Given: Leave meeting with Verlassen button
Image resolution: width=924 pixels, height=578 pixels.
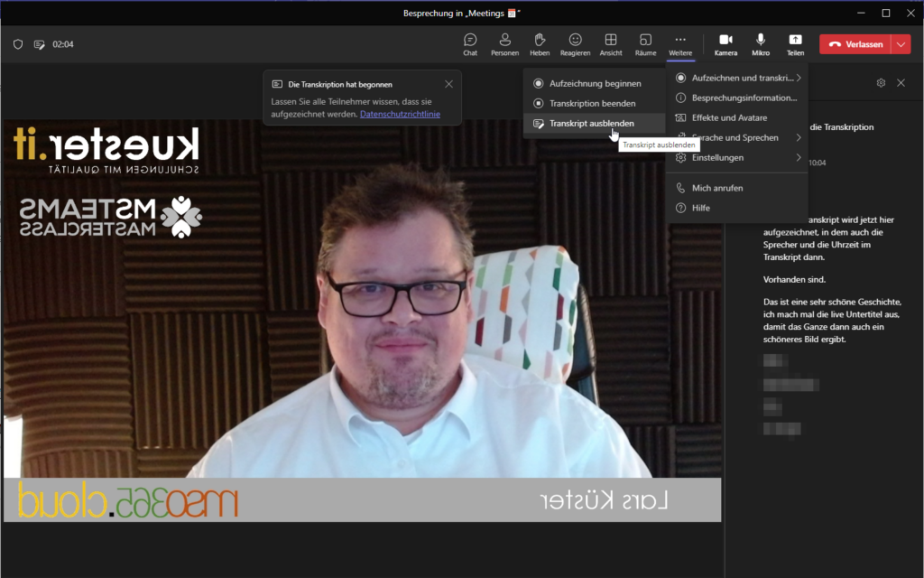Looking at the screenshot, I should 855,44.
